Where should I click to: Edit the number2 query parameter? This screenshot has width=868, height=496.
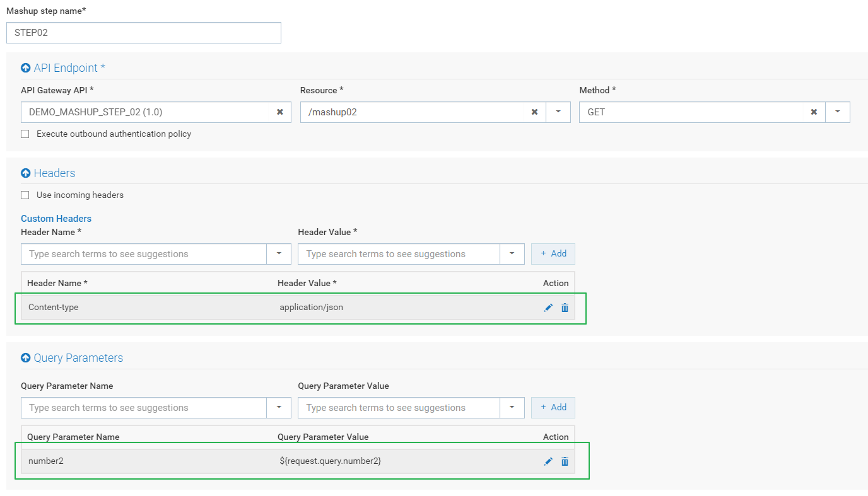548,461
